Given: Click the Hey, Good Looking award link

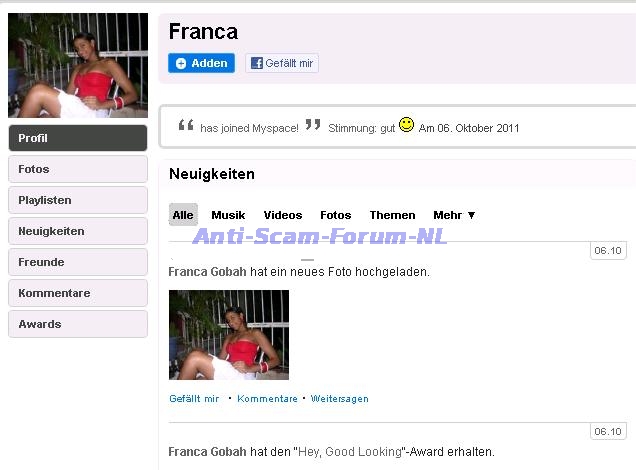Looking at the screenshot, I should tap(350, 452).
